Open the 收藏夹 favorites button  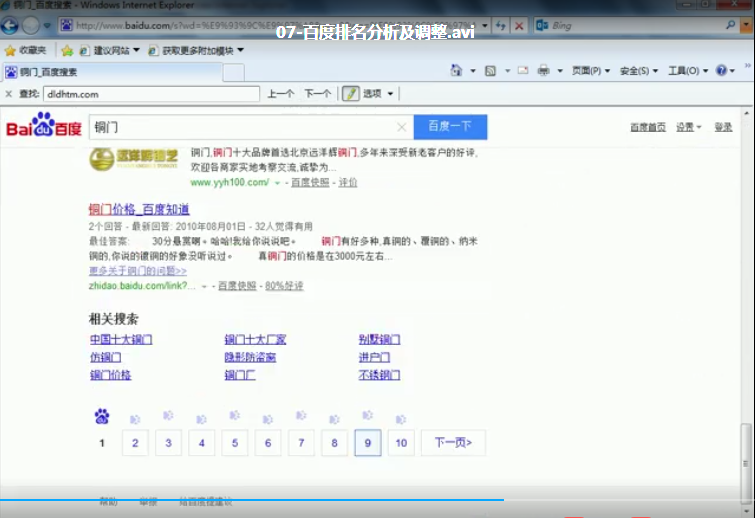coord(25,50)
